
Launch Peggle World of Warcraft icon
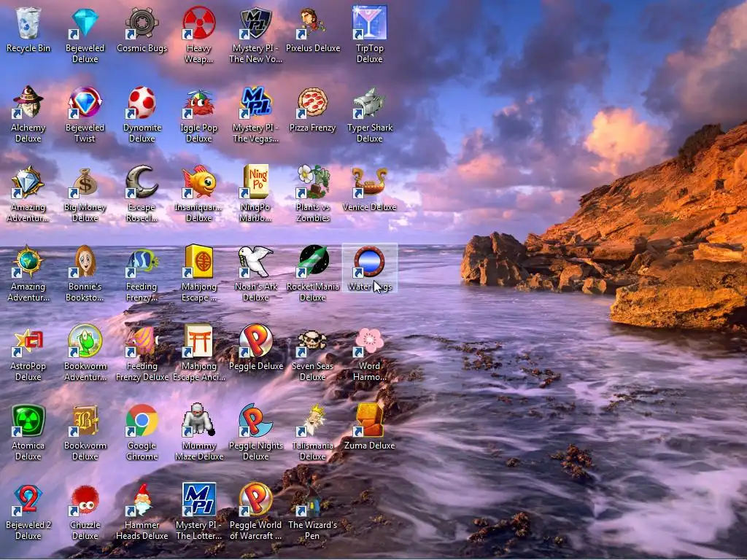(x=255, y=500)
